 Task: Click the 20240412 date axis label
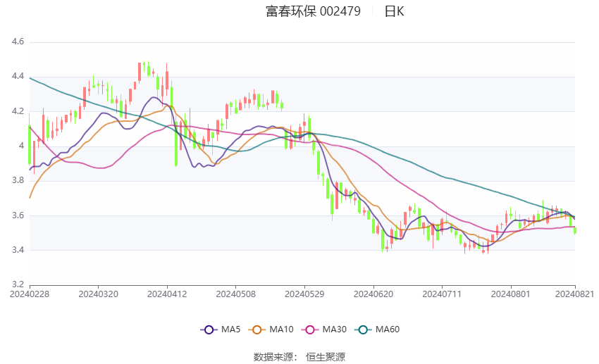pos(167,293)
